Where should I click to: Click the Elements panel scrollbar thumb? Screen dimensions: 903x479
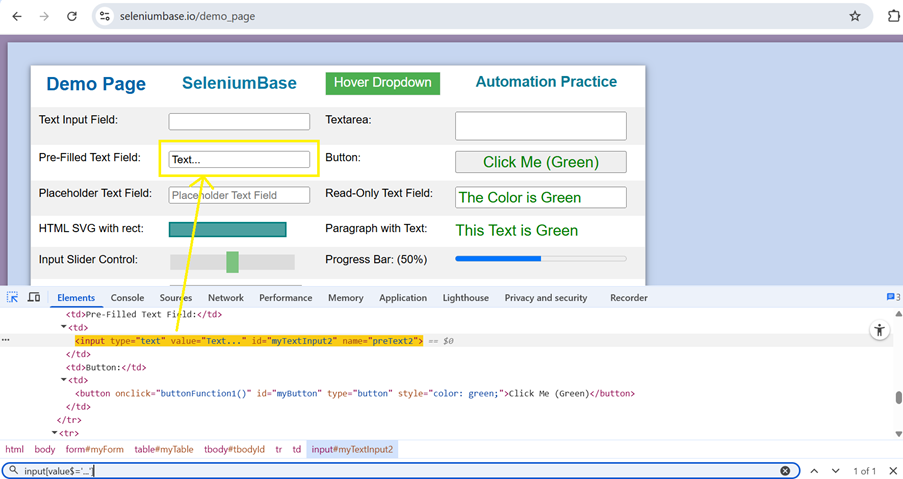(x=898, y=397)
